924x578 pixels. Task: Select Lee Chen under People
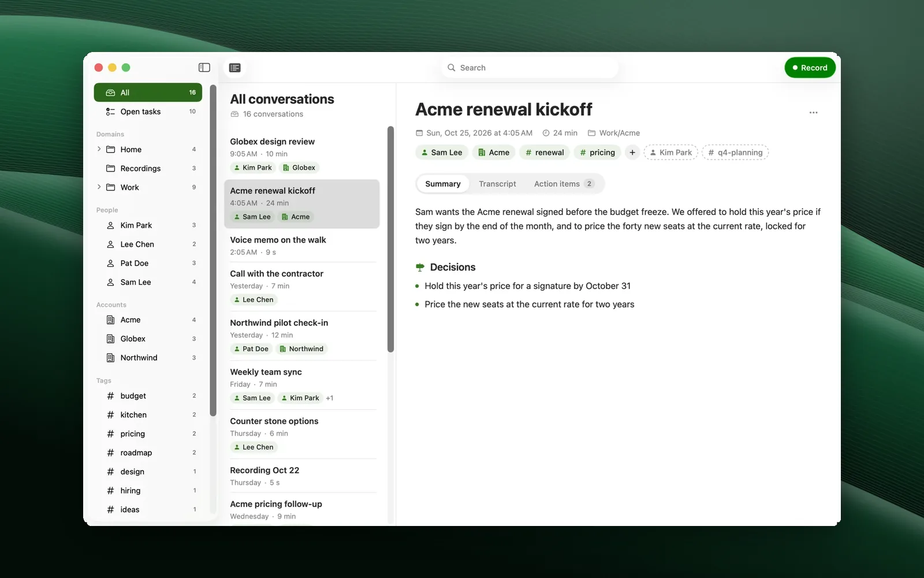[x=148, y=244]
